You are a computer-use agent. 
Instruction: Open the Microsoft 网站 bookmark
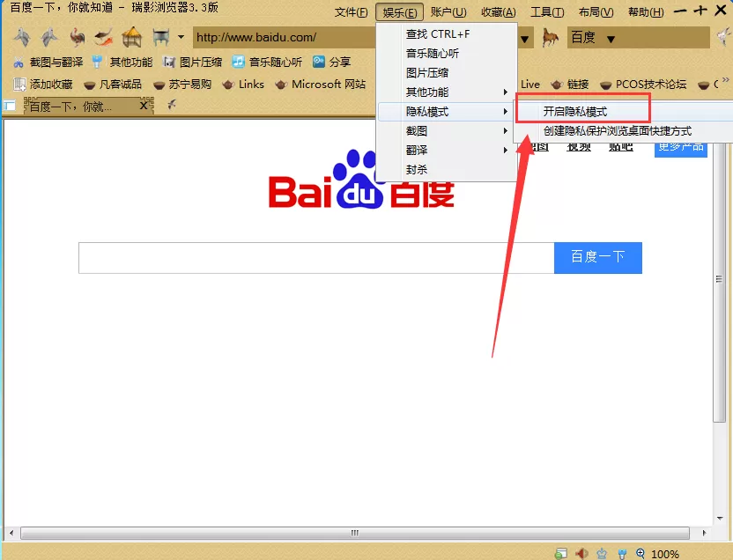[x=320, y=84]
